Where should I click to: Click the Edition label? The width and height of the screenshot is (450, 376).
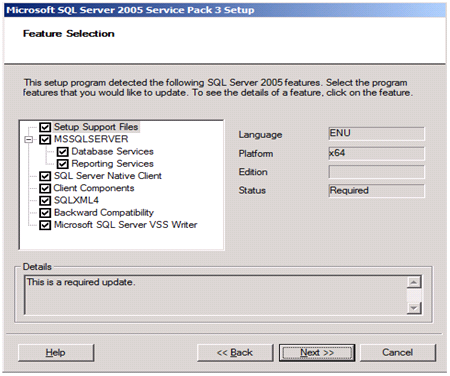[x=253, y=172]
